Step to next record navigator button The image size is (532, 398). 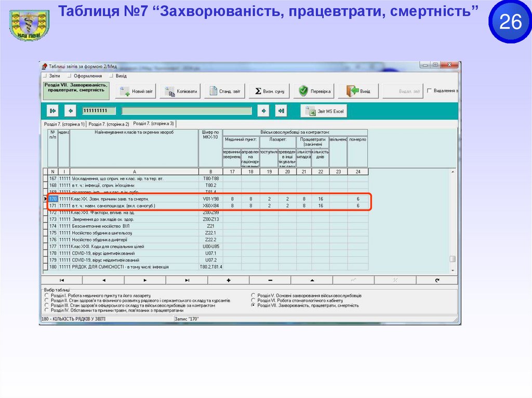coord(145,280)
